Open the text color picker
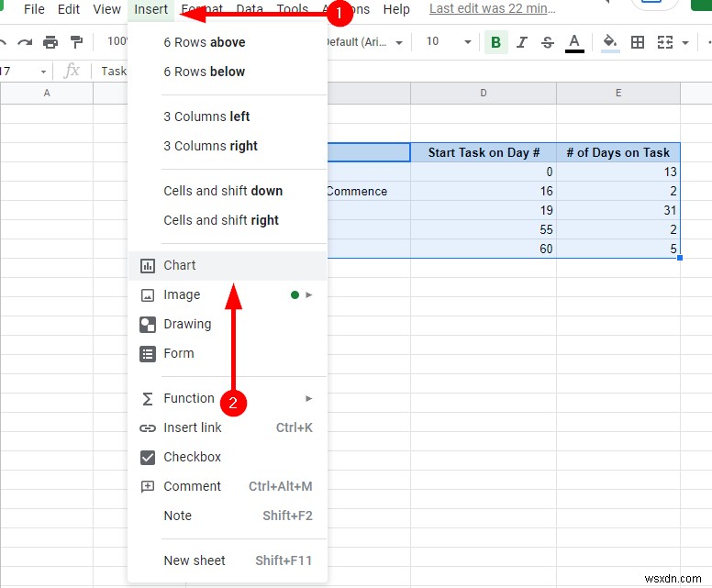 [574, 43]
